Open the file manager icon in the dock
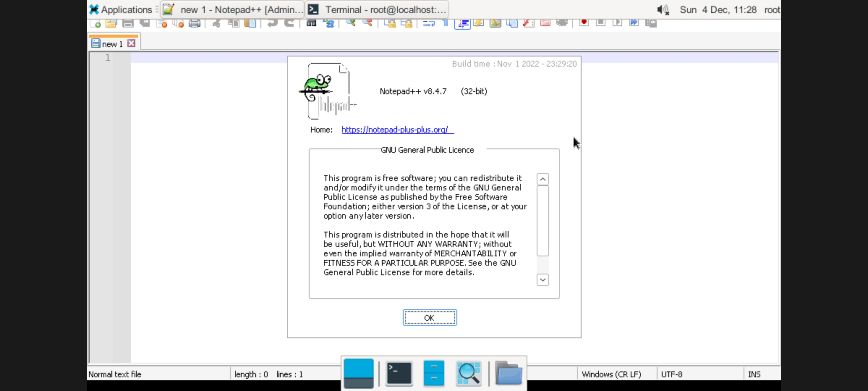Image resolution: width=868 pixels, height=391 pixels. pos(509,373)
